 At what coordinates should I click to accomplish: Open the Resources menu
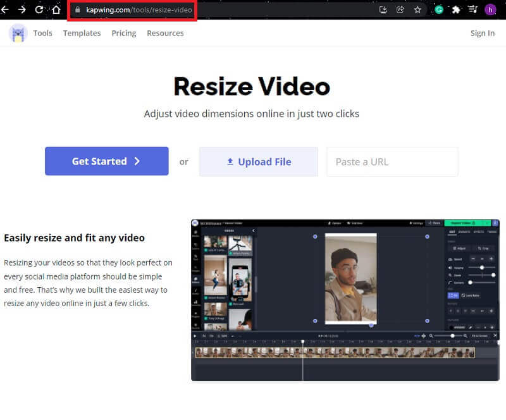tap(165, 34)
